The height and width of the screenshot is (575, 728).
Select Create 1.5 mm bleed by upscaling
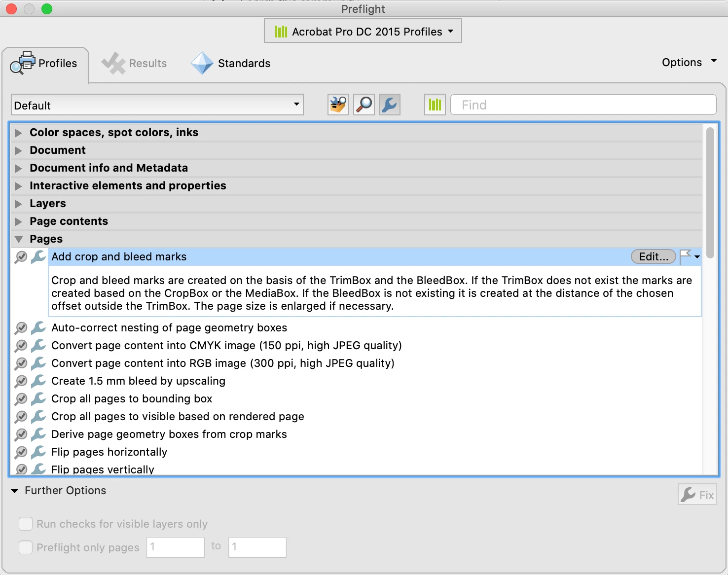(x=138, y=381)
